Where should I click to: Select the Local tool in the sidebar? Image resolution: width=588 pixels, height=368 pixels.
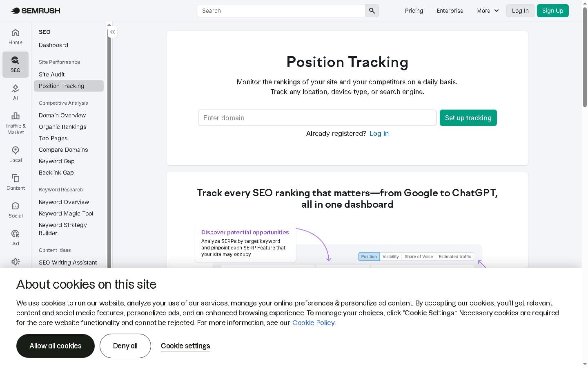pyautogui.click(x=15, y=154)
